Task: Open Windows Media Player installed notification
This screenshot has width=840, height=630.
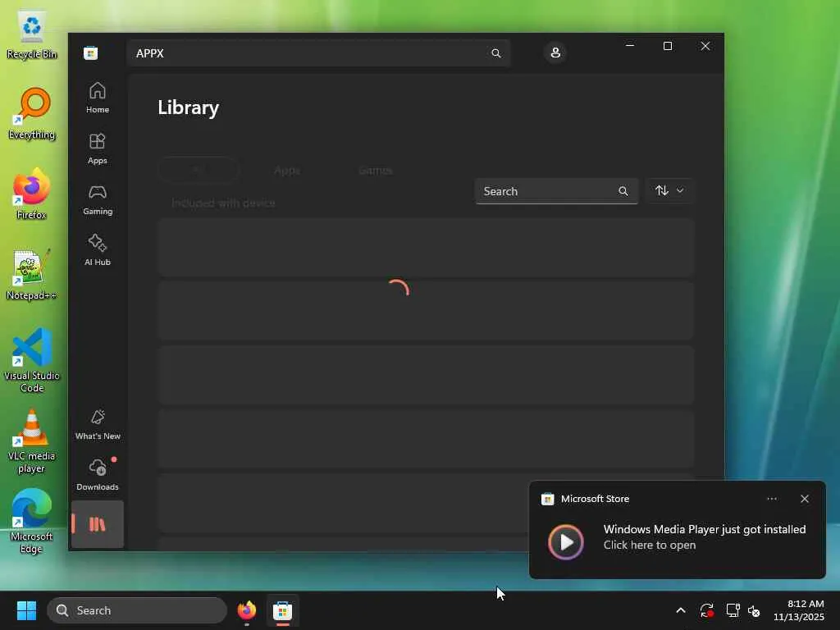Action: 677,530
